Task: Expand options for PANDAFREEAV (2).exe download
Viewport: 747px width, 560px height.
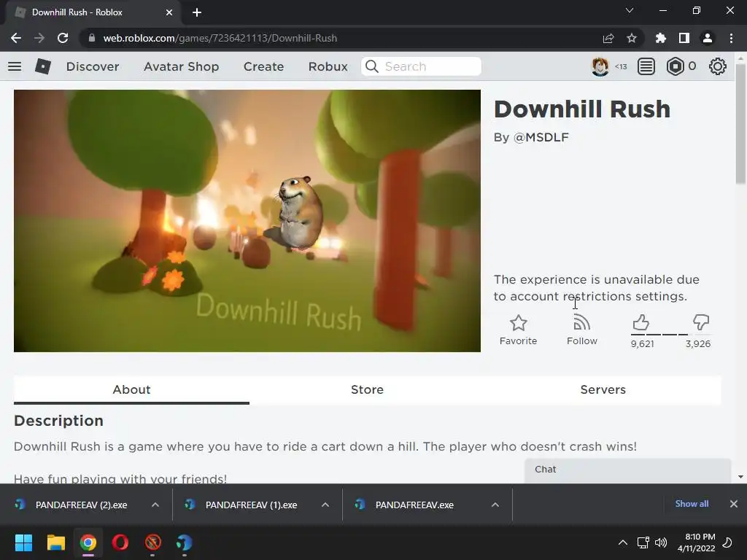Action: click(x=155, y=505)
